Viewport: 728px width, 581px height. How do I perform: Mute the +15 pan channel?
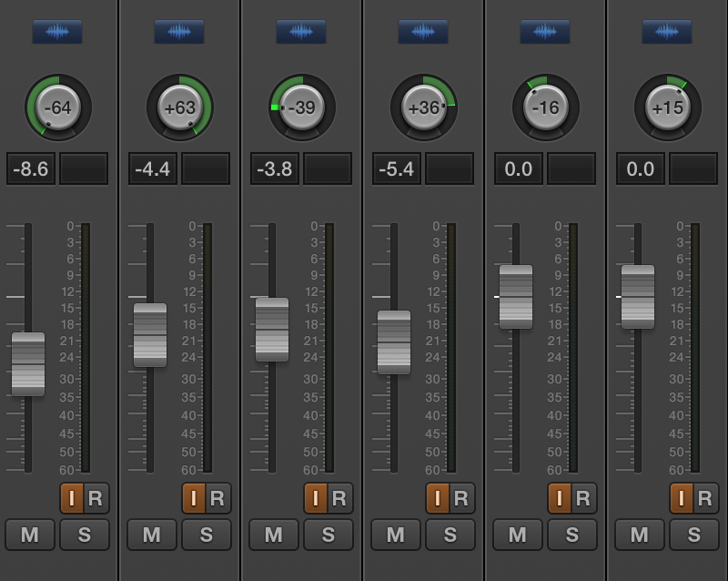[641, 535]
